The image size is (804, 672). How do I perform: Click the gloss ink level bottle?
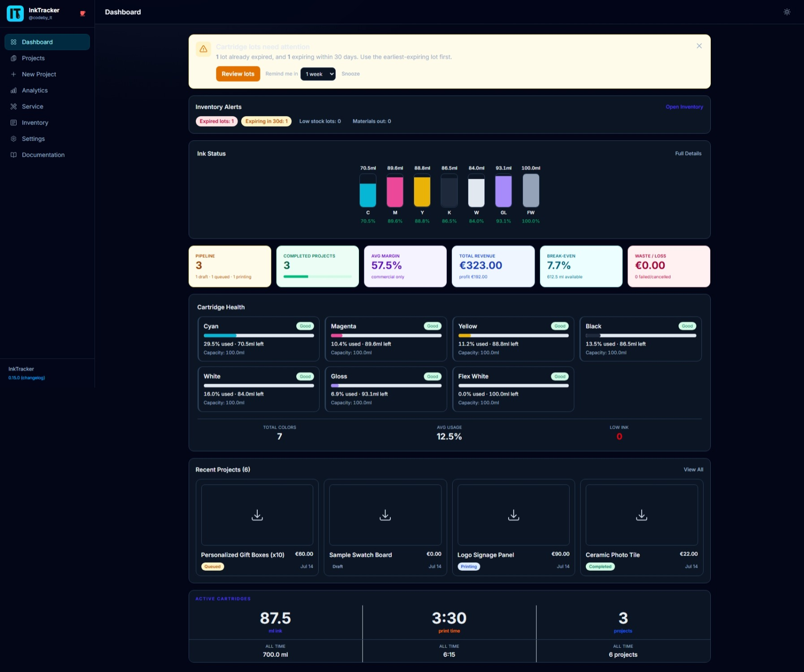(x=503, y=191)
